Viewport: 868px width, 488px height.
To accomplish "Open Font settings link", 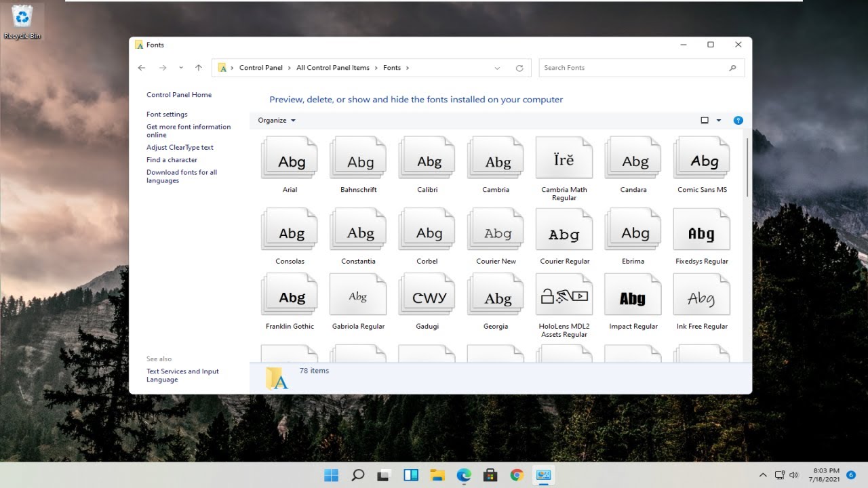I will (x=167, y=115).
